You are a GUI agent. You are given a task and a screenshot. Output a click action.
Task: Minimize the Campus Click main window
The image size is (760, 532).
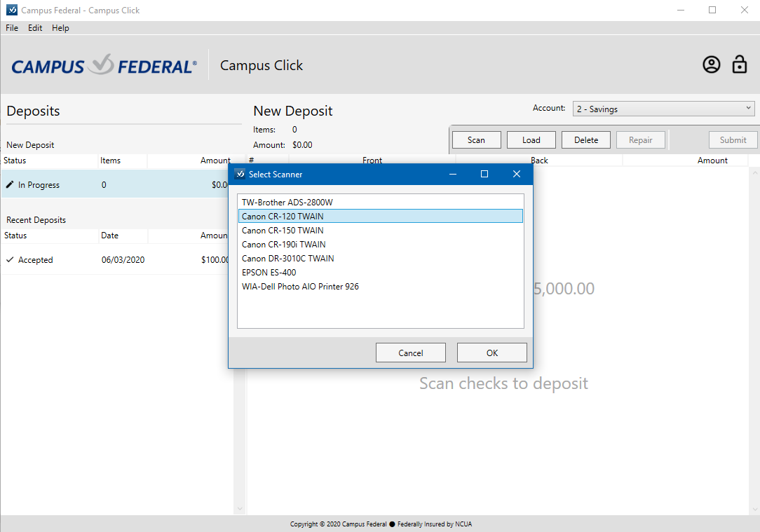681,11
